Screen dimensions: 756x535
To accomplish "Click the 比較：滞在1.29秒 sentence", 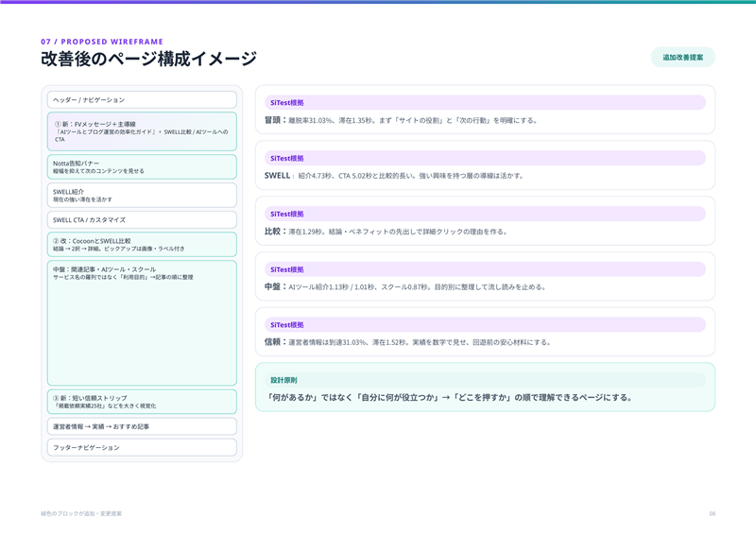I will click(386, 232).
